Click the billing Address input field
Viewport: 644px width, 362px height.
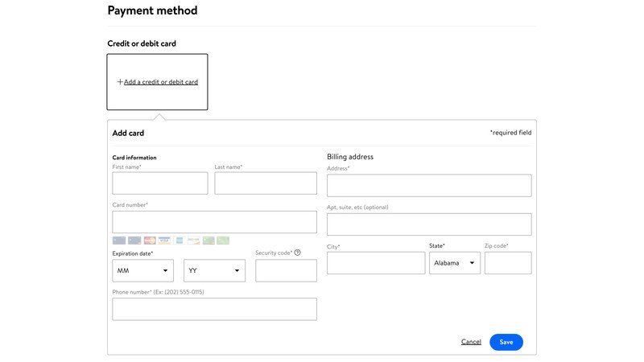429,186
